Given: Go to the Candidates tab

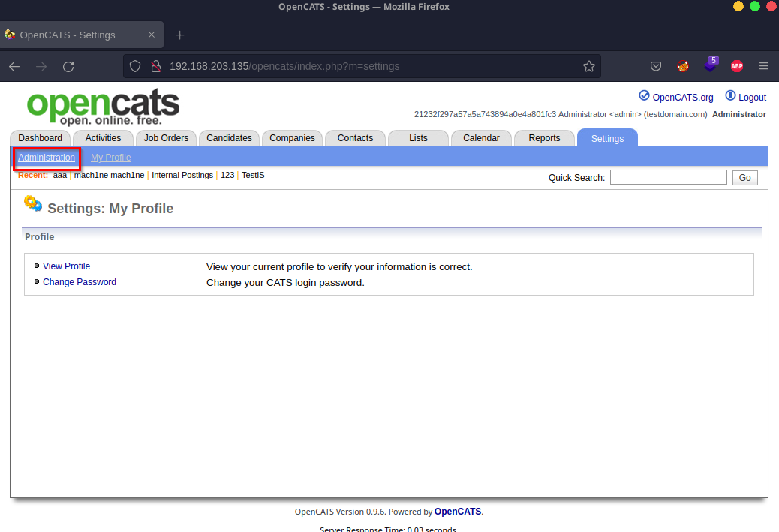Looking at the screenshot, I should point(229,138).
